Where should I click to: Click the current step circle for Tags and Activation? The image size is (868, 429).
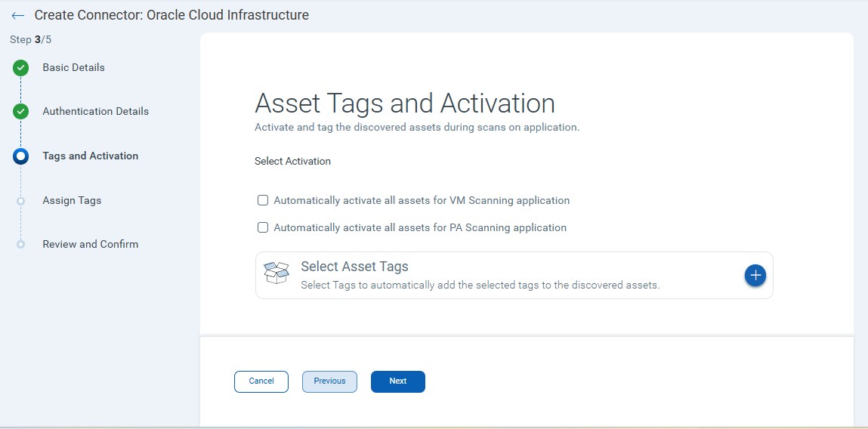tap(20, 156)
